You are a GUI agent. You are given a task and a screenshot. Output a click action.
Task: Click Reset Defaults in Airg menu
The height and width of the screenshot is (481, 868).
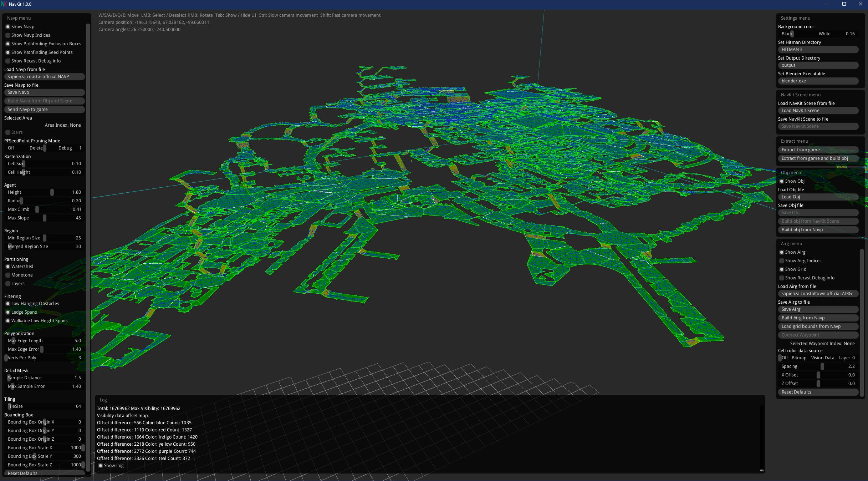[818, 392]
